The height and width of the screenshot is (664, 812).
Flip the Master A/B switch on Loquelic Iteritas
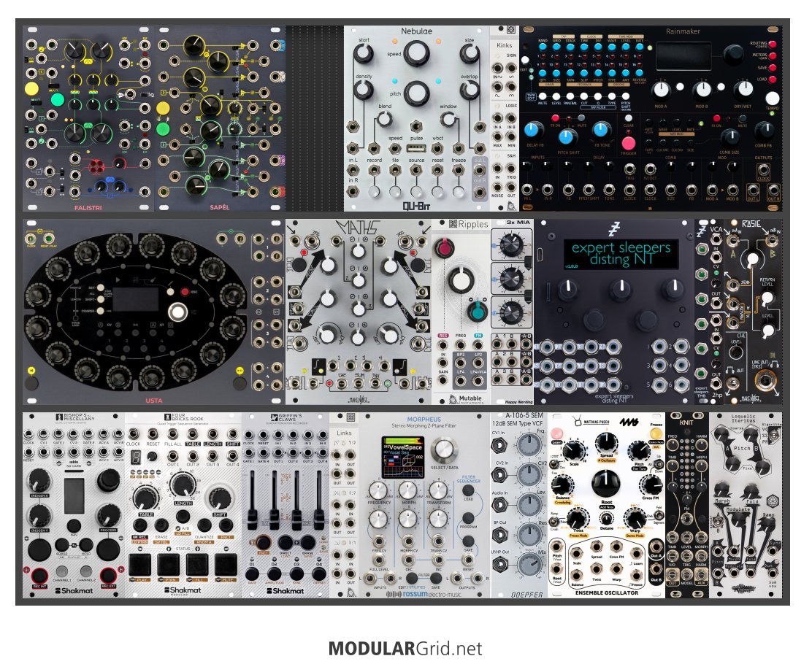[x=719, y=523]
